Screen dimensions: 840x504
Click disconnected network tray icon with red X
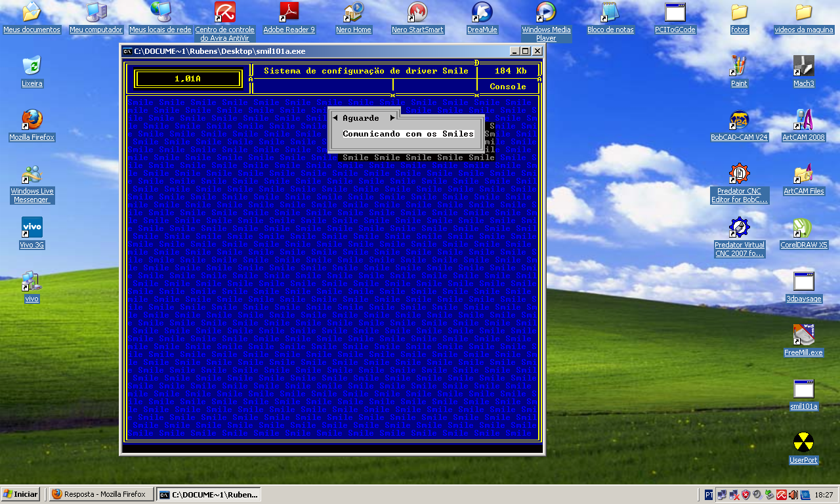point(734,495)
